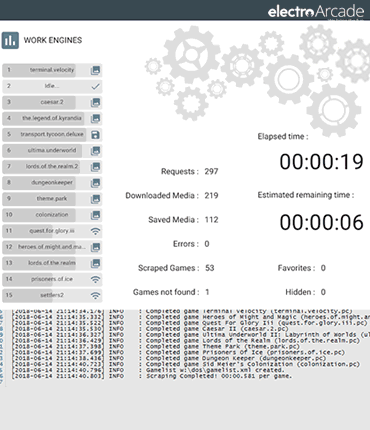This screenshot has width=370, height=430.
Task: Click the image icon for the.legend.of.kyrandia
Action: pyautogui.click(x=95, y=118)
